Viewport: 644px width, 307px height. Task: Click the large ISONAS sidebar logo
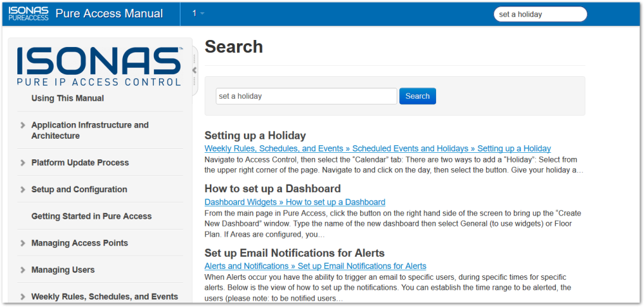tap(100, 66)
